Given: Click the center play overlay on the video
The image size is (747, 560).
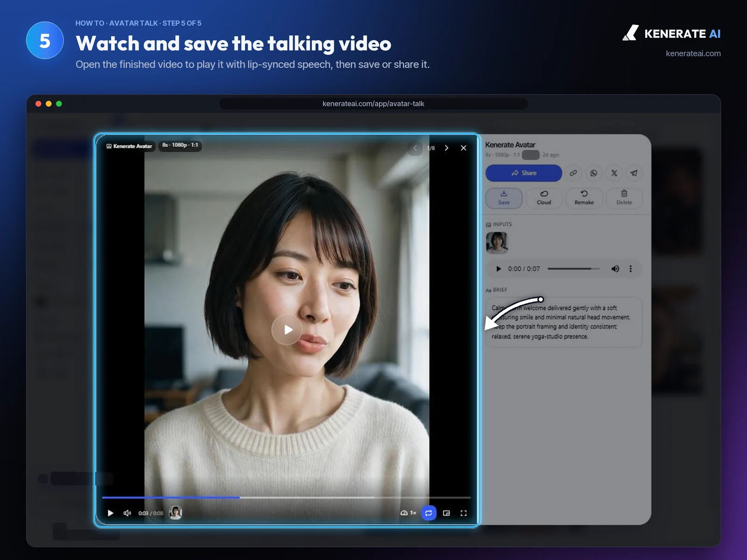Looking at the screenshot, I should pos(287,330).
